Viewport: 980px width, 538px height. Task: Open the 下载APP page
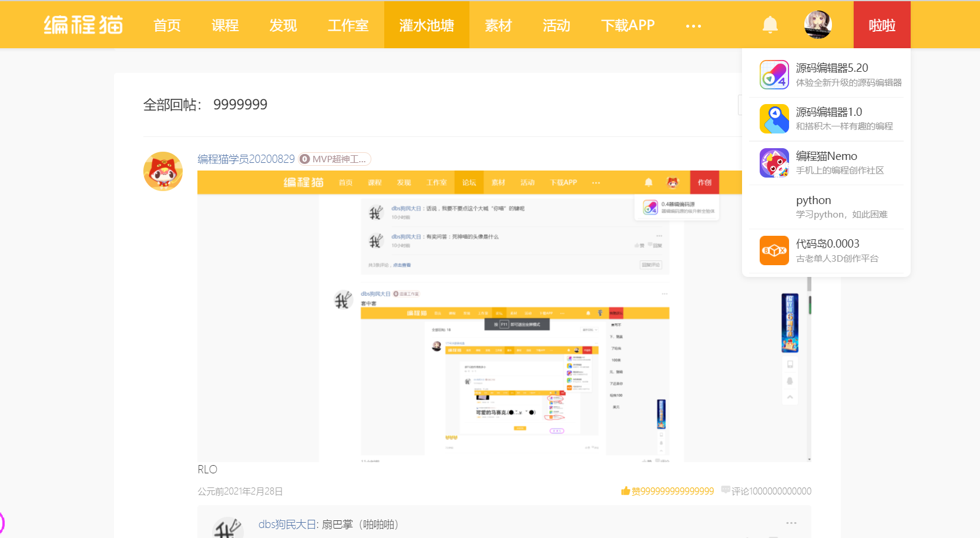coord(627,25)
